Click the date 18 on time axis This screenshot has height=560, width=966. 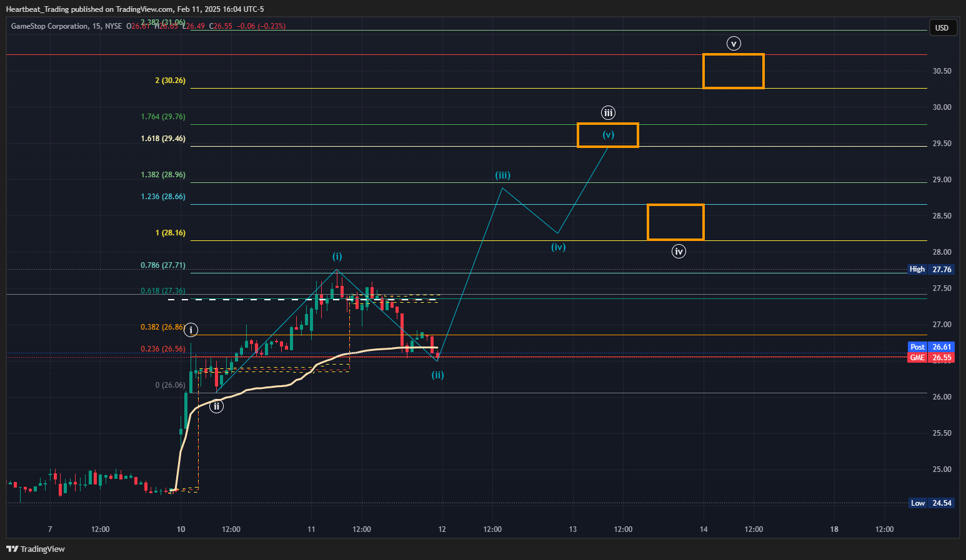click(834, 529)
